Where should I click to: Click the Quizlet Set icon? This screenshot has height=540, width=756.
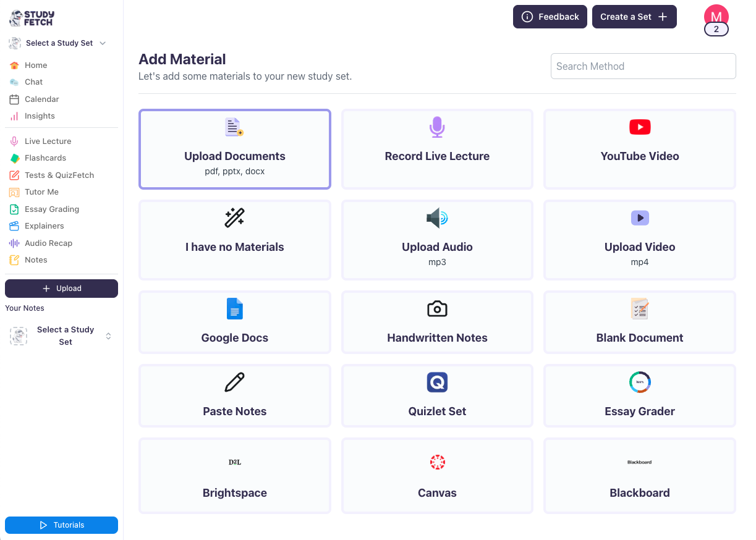[437, 382]
